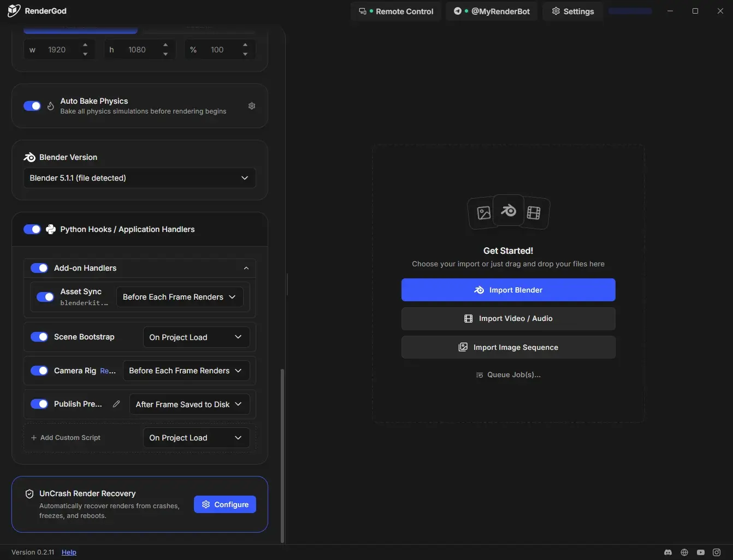The width and height of the screenshot is (733, 560).
Task: Click the 'Version 0.2.11' text
Action: pos(33,552)
